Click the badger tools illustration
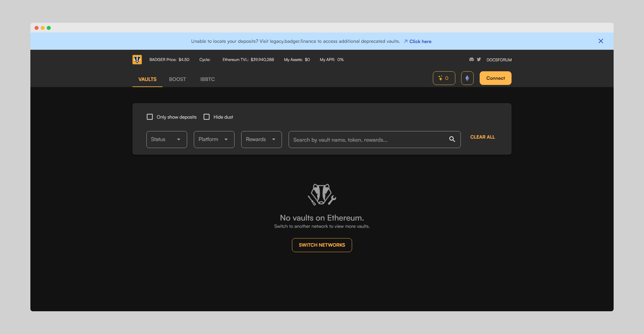644x334 pixels. (x=322, y=194)
